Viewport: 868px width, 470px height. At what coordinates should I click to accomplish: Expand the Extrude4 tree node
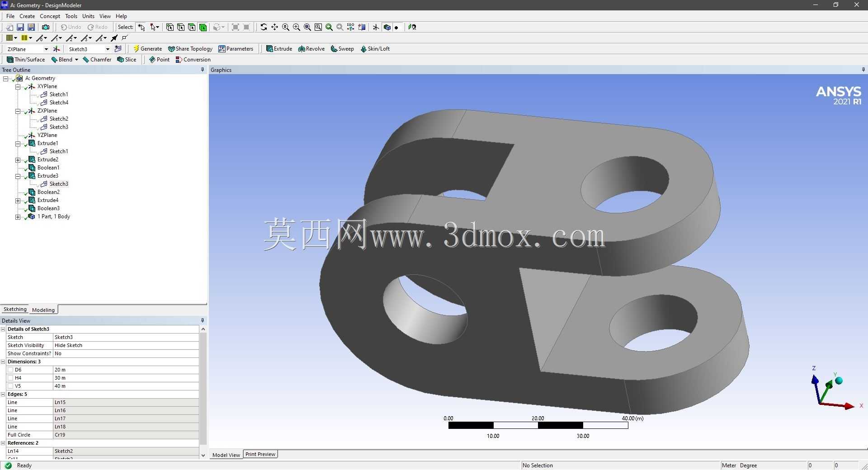[18, 200]
